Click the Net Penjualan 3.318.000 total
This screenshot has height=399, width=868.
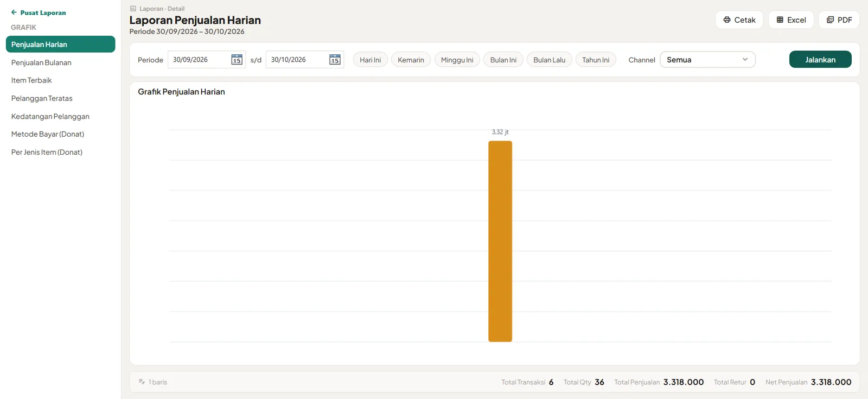point(808,382)
